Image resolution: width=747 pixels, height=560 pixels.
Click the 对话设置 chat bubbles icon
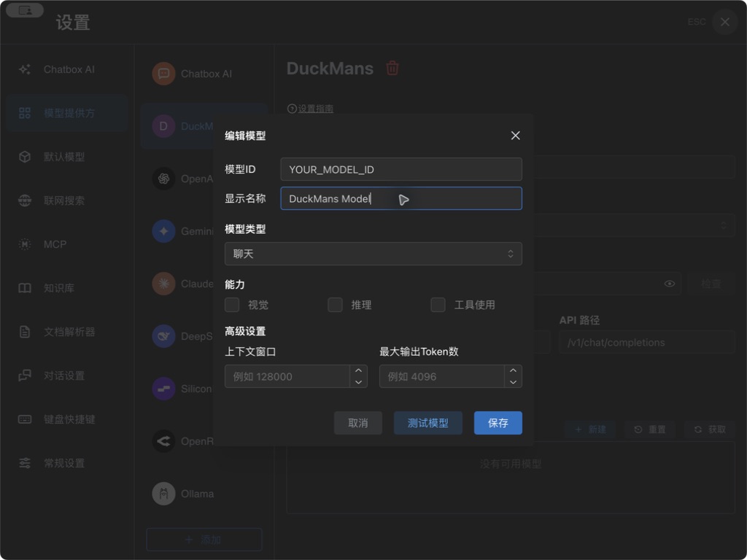click(25, 376)
